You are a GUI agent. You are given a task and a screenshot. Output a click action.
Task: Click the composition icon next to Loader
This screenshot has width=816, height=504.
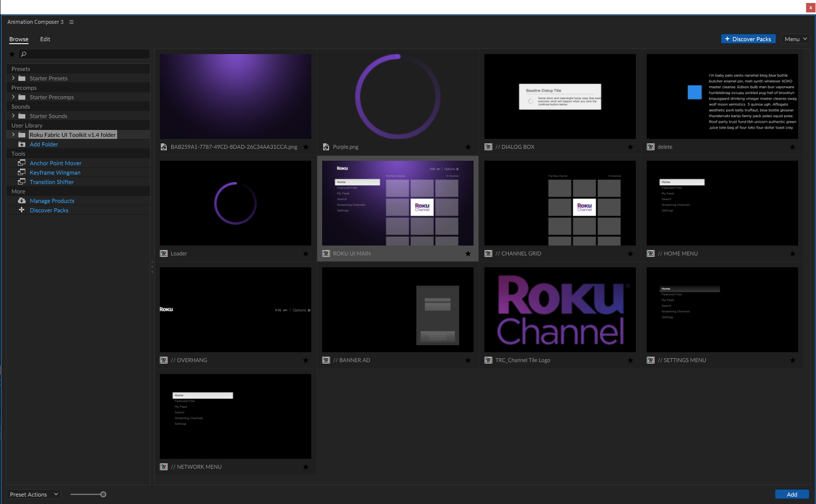pyautogui.click(x=164, y=253)
